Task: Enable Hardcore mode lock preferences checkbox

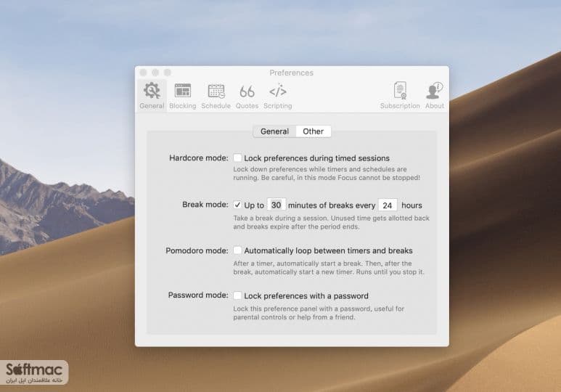Action: 237,158
